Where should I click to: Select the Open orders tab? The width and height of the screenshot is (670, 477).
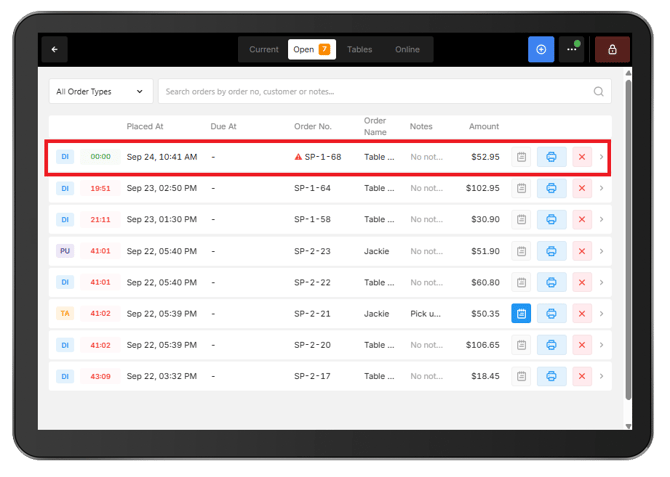[x=312, y=50]
